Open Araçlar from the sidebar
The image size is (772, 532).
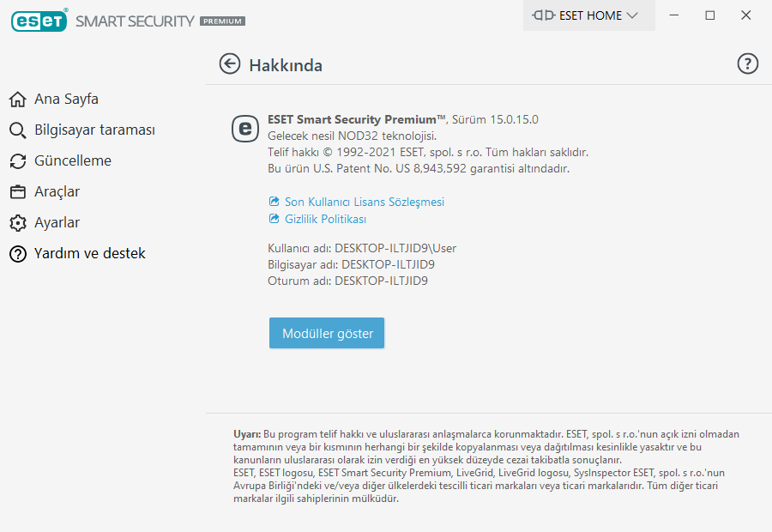tap(57, 192)
